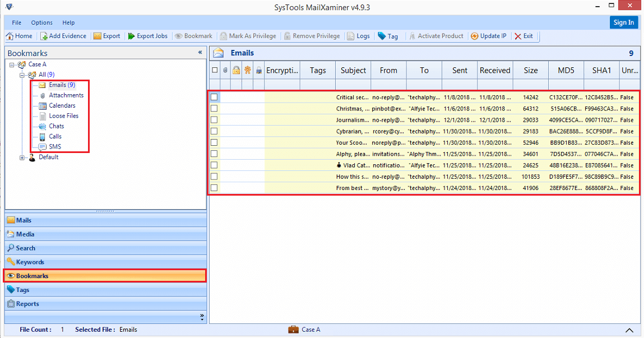Open the Options menu

click(41, 22)
